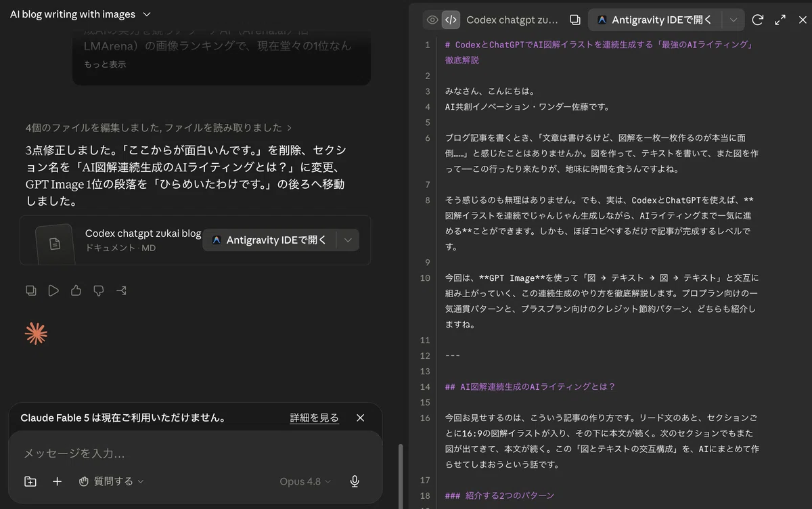Click the plus attach icon

(58, 481)
